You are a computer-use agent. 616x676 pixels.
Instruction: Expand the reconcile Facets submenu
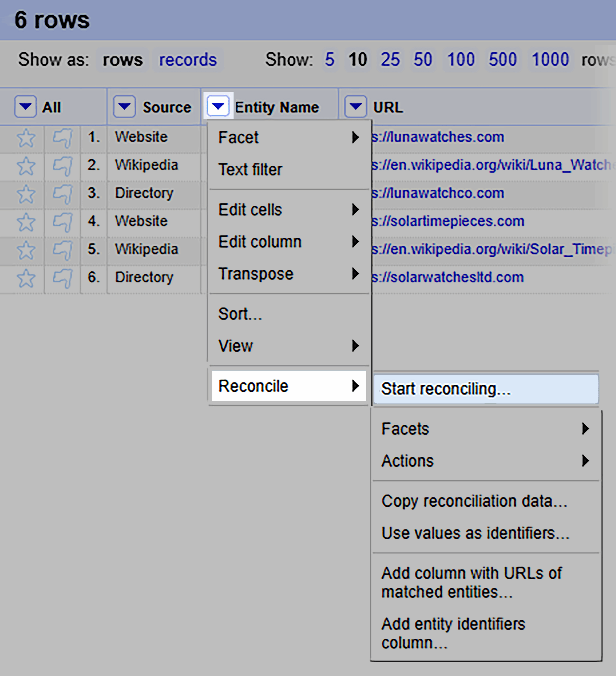(x=486, y=428)
